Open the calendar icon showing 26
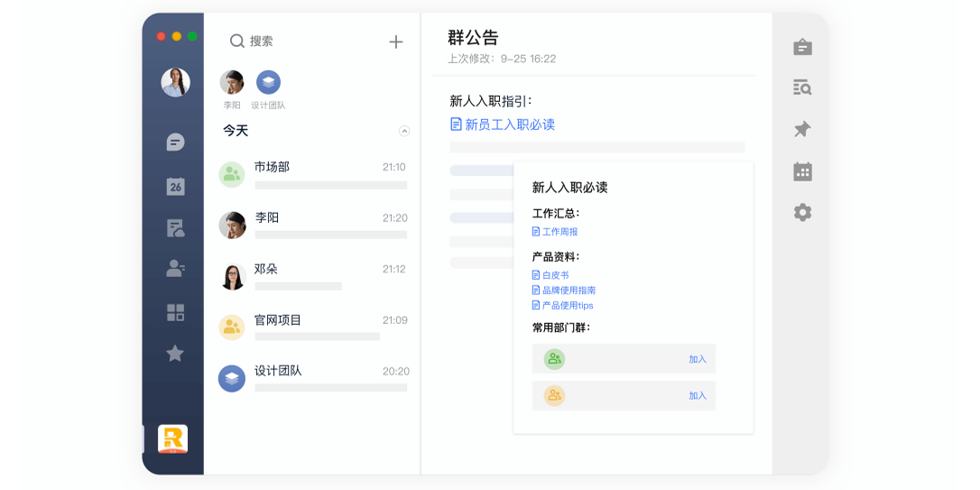Screen dimensions: 980x490 coord(176,186)
